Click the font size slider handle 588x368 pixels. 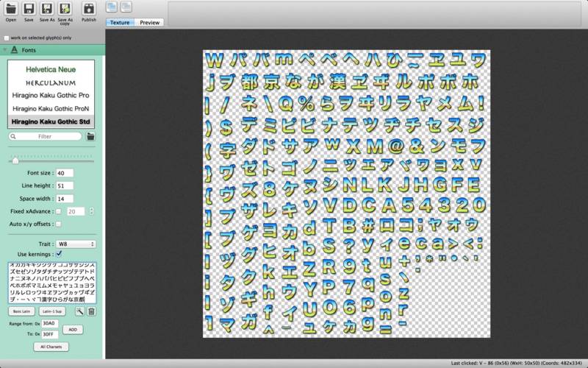15,160
